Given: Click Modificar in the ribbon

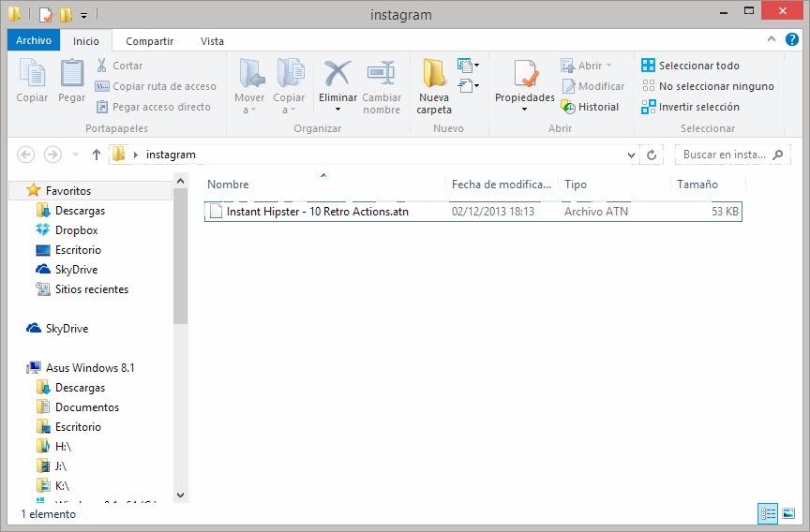Looking at the screenshot, I should 592,86.
